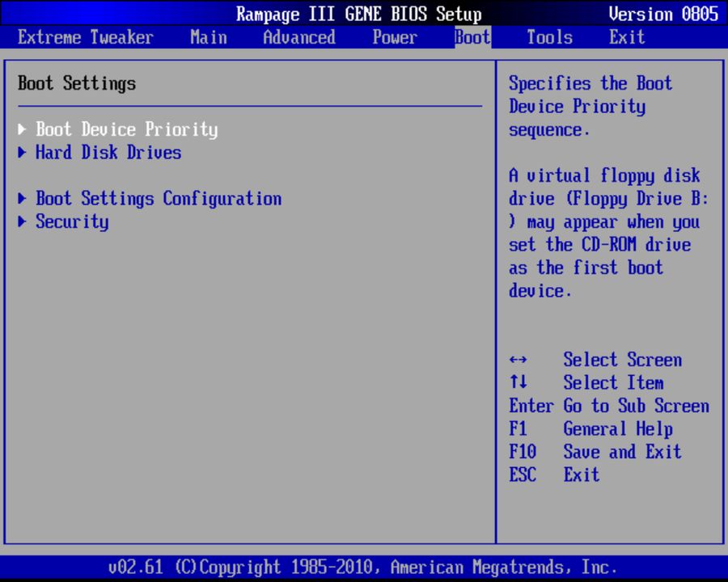The image size is (728, 582).
Task: Click the 'Specifies the Boot Device Priority' help text
Action: [x=590, y=106]
